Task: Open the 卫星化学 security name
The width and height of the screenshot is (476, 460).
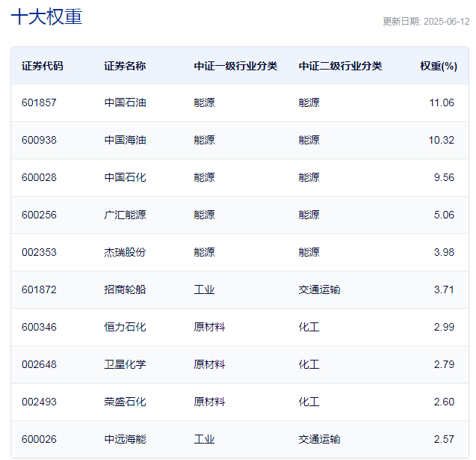Action: (x=125, y=364)
